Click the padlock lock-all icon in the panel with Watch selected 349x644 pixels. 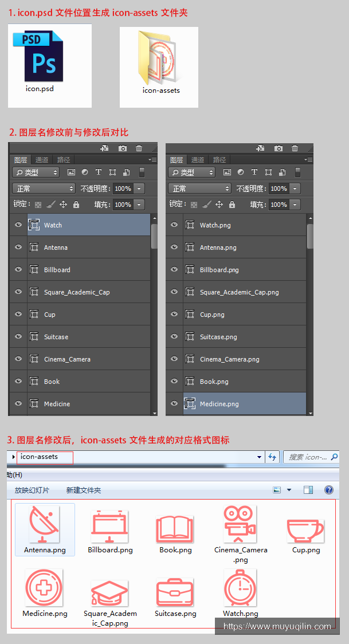(x=76, y=204)
